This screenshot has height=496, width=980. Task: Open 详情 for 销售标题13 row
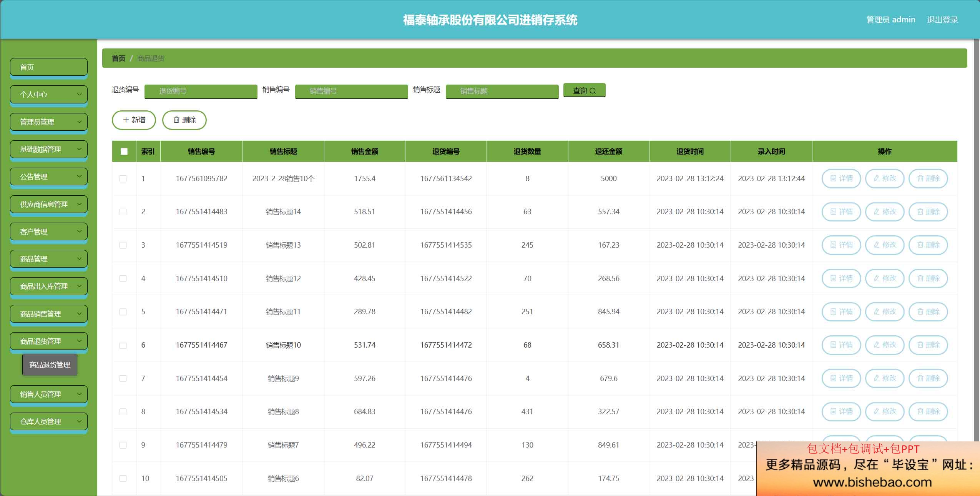pyautogui.click(x=841, y=245)
